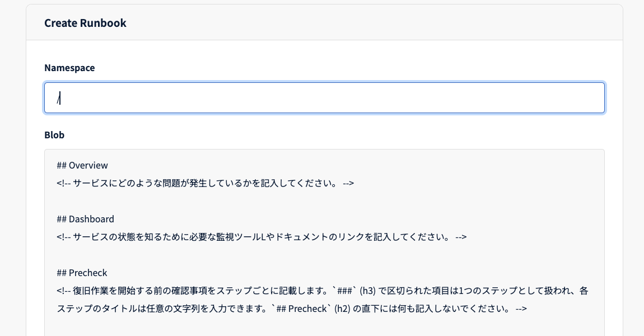This screenshot has height=336, width=644.
Task: Click the first comment line under ## Precheck
Action: point(322,291)
